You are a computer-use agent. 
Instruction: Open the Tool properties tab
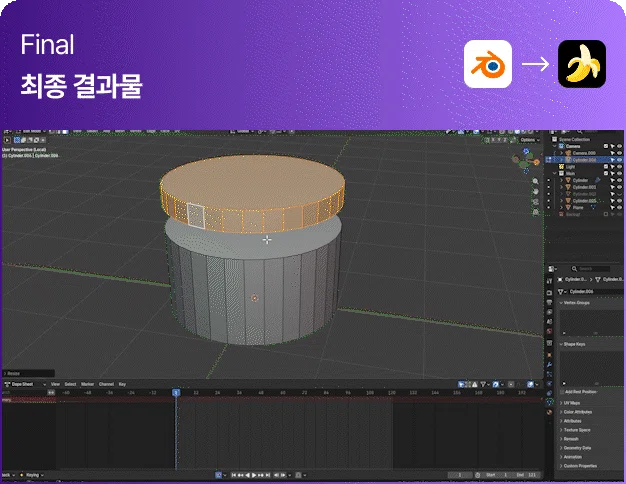(549, 281)
